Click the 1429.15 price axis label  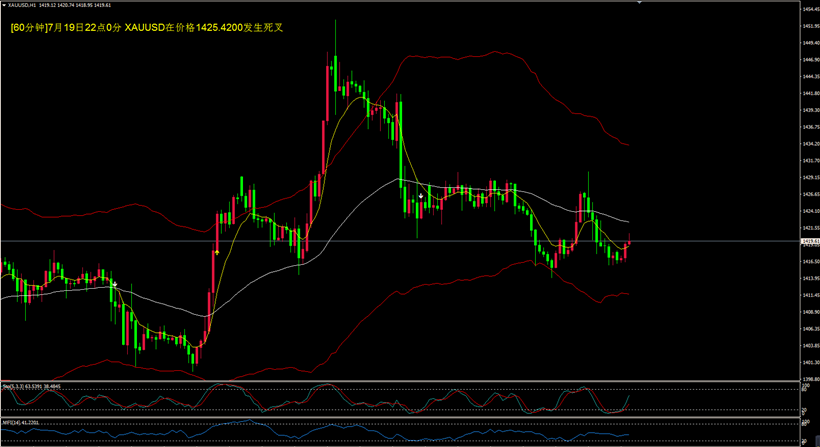[811, 177]
